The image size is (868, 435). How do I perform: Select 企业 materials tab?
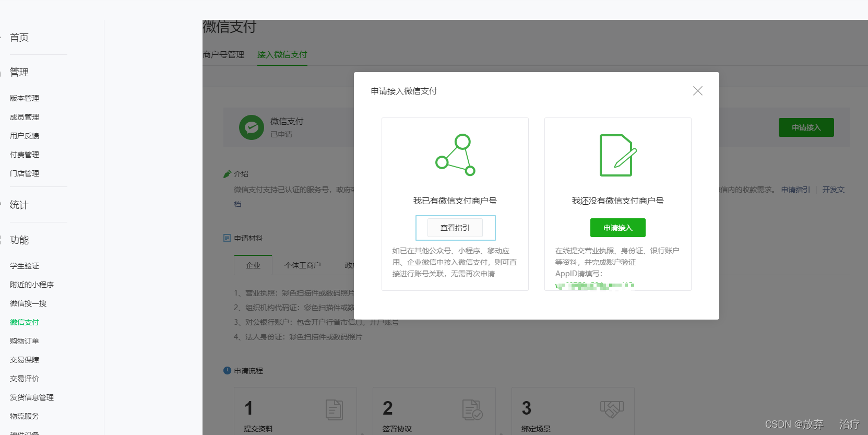point(253,265)
